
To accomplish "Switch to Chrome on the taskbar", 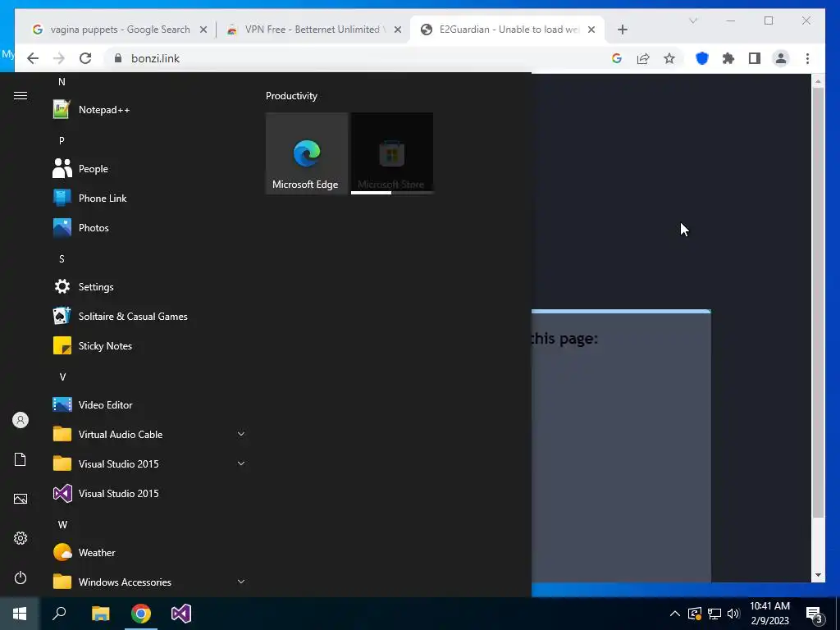I will (x=141, y=614).
